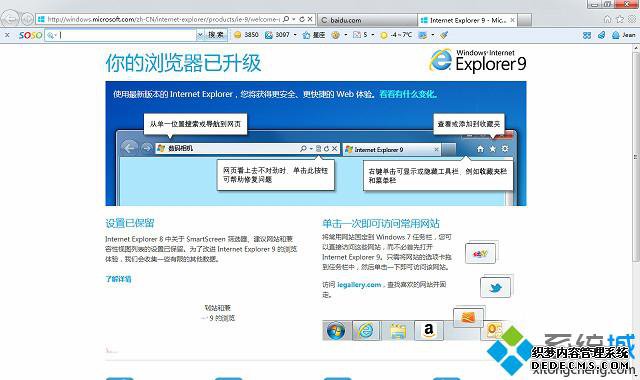Image resolution: width=640 pixels, height=380 pixels.
Task: Click the magnifier inside SOSO search box
Action: pos(51,36)
